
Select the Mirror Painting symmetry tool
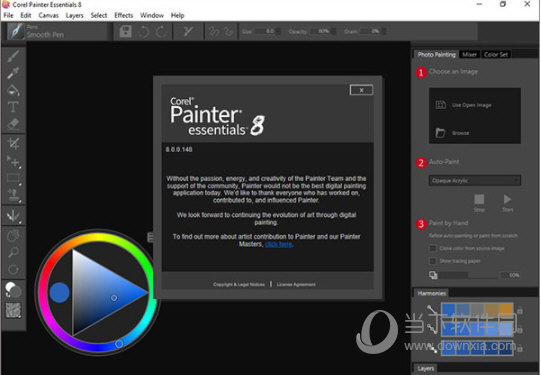coord(13,216)
